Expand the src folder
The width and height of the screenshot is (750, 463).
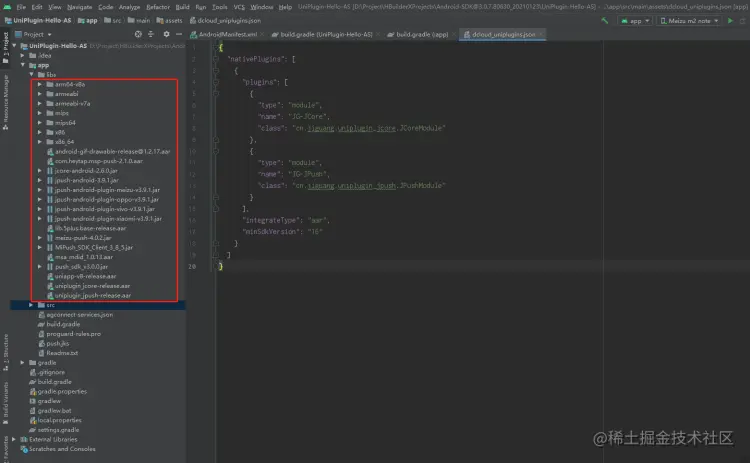coord(32,305)
